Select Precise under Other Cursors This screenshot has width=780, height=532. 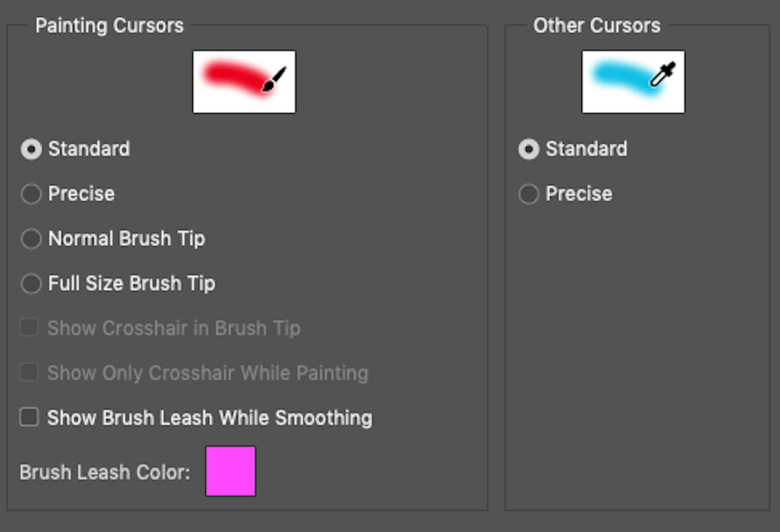(529, 194)
